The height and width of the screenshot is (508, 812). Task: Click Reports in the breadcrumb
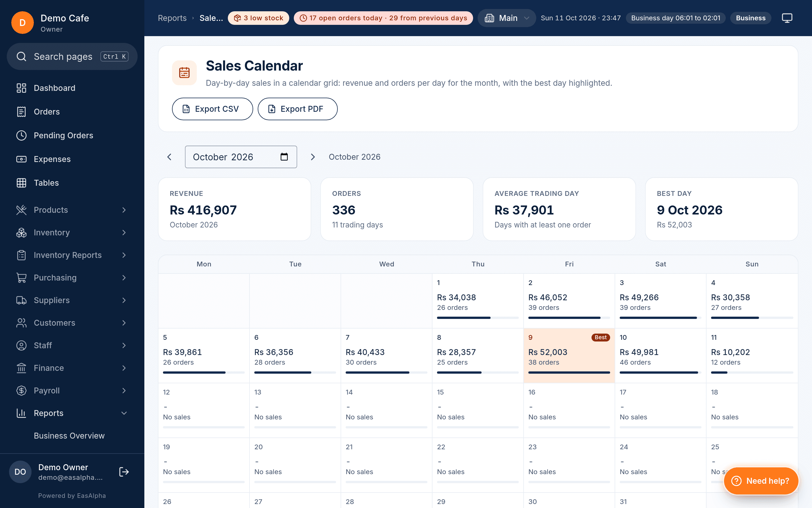pos(172,18)
